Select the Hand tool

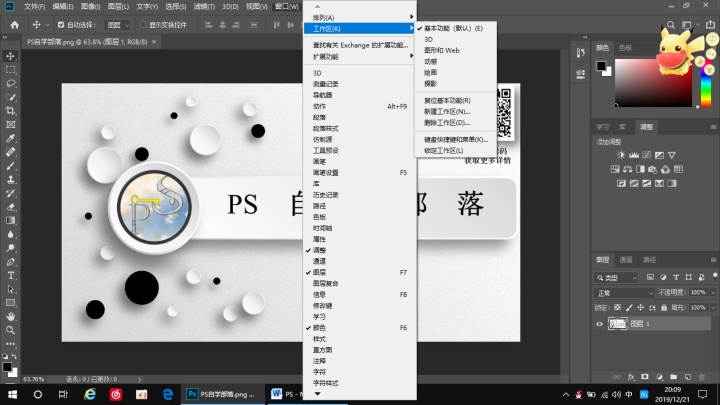pos(10,316)
